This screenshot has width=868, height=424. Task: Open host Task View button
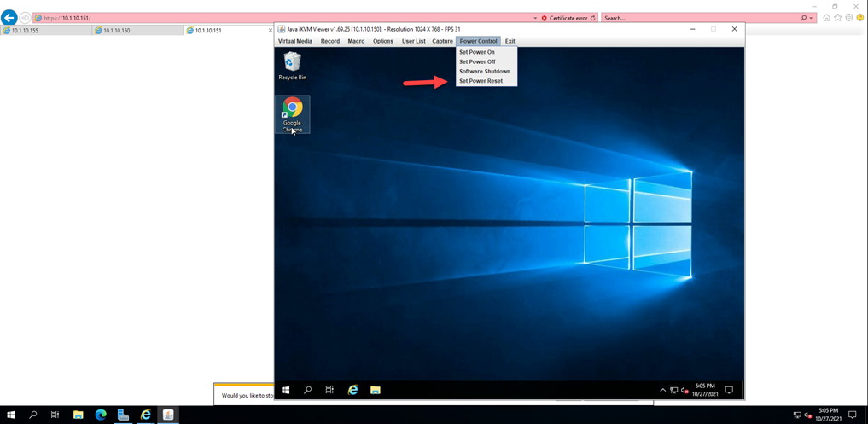point(55,414)
